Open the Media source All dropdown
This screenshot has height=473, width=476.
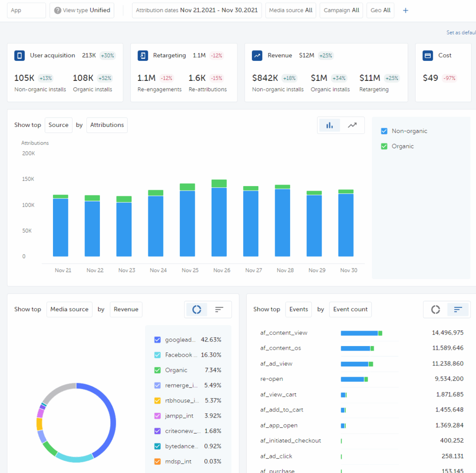point(291,10)
